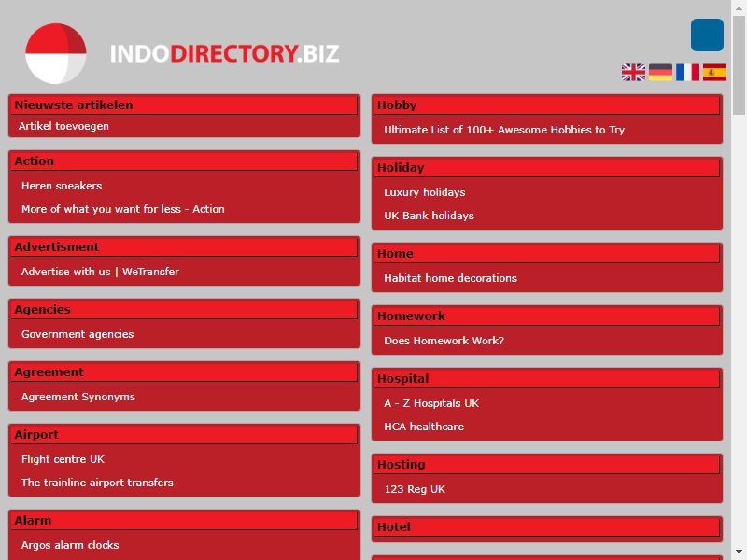747x560 pixels.
Task: Click the IndoDirectory round flag logo
Action: (56, 54)
